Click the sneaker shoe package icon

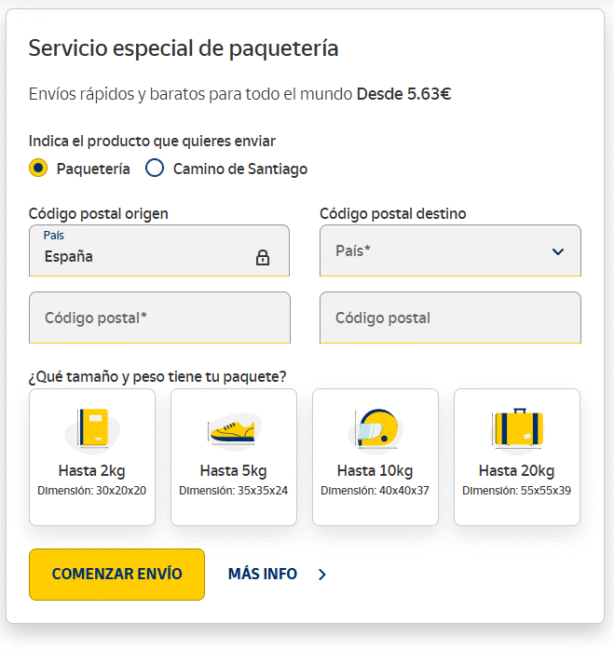[233, 429]
